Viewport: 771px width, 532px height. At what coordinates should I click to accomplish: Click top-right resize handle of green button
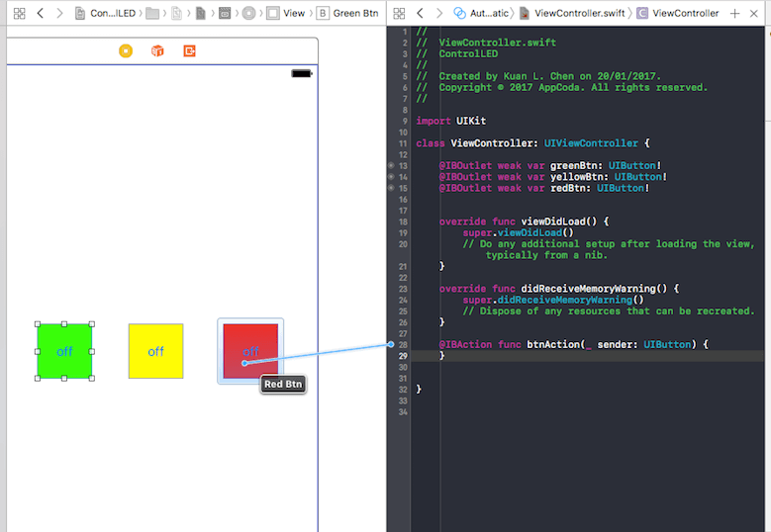pyautogui.click(x=92, y=324)
